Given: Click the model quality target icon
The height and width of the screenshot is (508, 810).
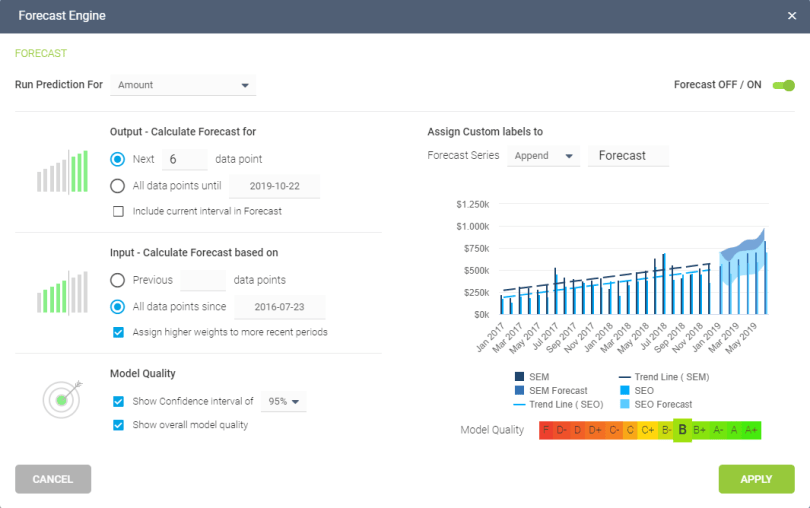Looking at the screenshot, I should 62,399.
